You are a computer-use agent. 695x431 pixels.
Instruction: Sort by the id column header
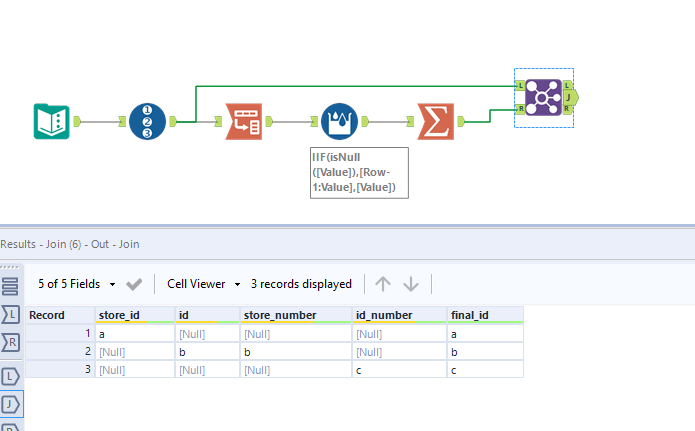207,315
